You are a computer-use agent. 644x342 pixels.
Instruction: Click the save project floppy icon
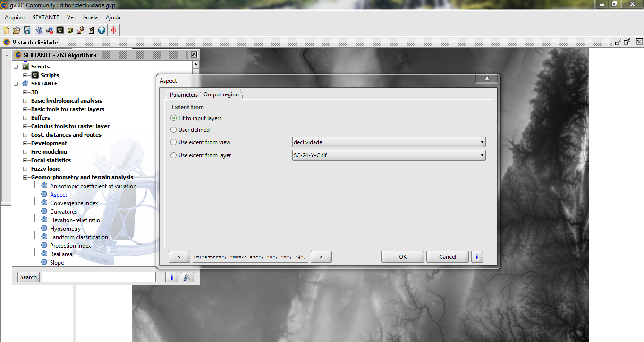27,30
